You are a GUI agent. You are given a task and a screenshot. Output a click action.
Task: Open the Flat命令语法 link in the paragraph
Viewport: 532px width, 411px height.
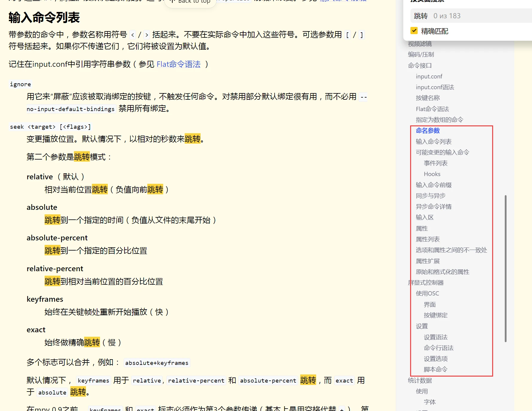coord(178,64)
